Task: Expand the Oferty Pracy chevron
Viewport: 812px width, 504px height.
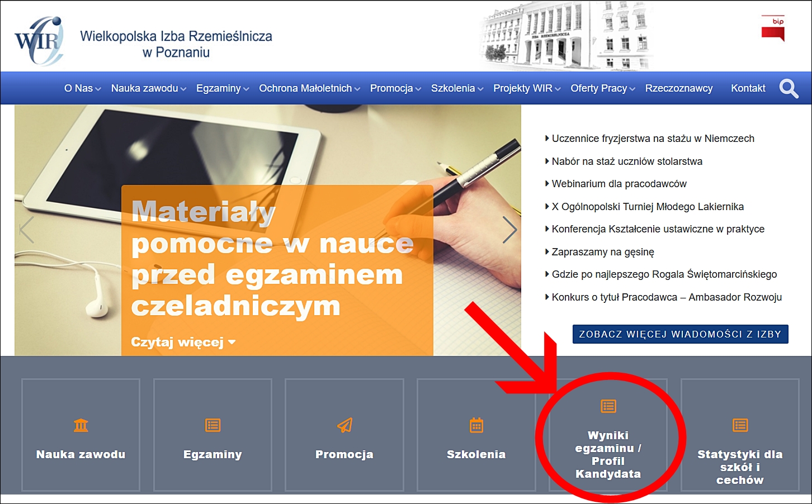Action: [x=632, y=89]
